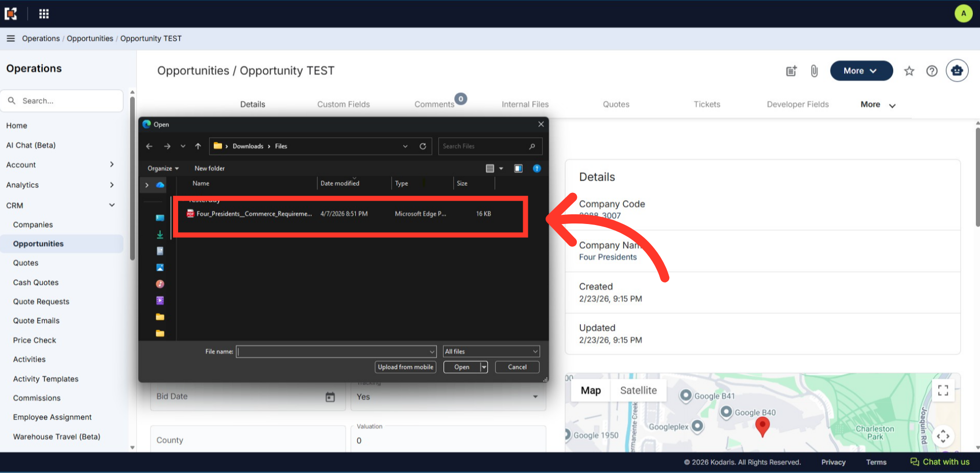The height and width of the screenshot is (473, 980).
Task: Switch map to Map view
Action: (x=591, y=390)
